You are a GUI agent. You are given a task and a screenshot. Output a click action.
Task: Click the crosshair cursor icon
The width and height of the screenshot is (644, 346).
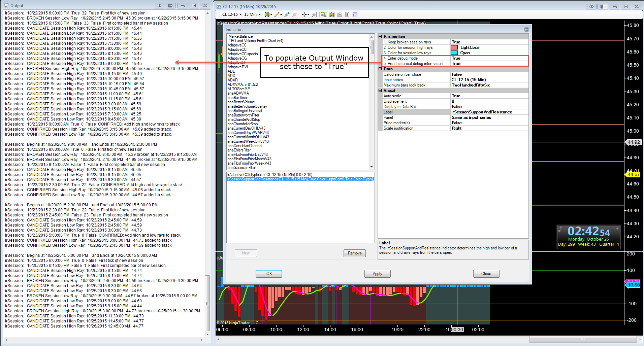(x=304, y=14)
